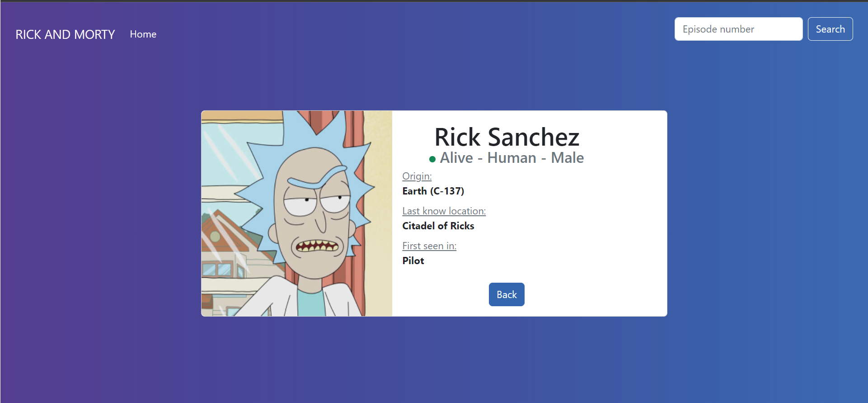The width and height of the screenshot is (868, 403).
Task: Click the First seen in label
Action: pyautogui.click(x=429, y=246)
